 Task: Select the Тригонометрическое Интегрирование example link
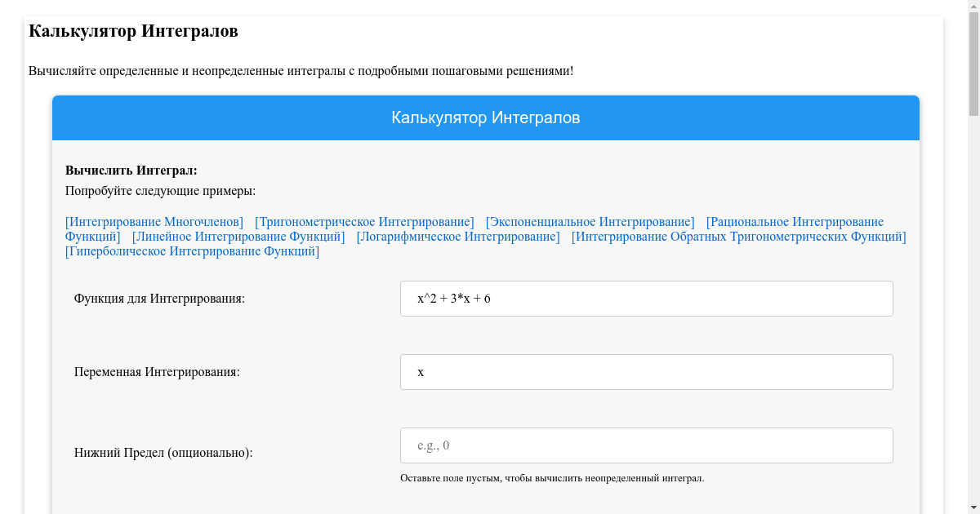coord(364,222)
